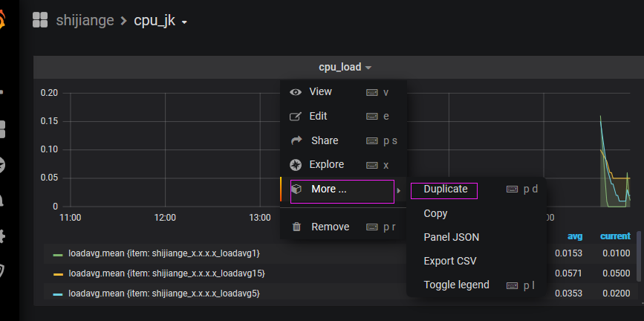Select the Edit pencil icon in menu
Viewport: 644px width, 321px height.
(x=296, y=117)
